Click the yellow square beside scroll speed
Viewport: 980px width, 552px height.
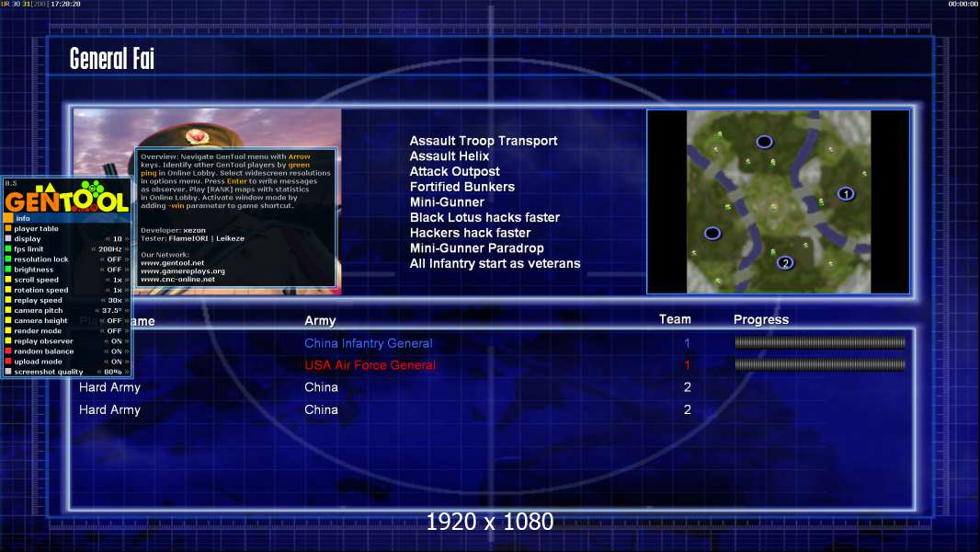(x=8, y=280)
